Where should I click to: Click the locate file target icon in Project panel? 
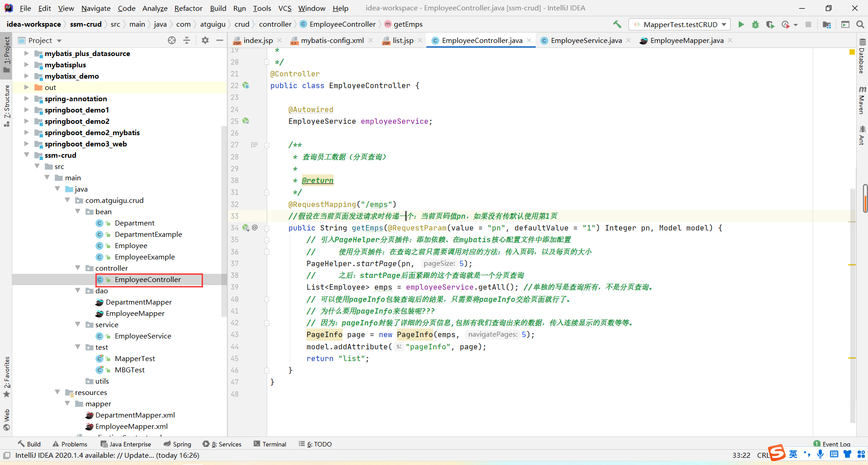pos(172,40)
